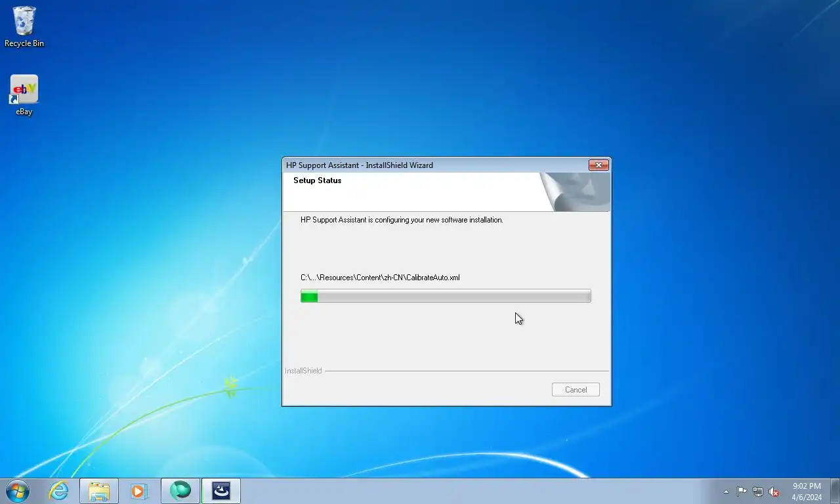Viewport: 840px width, 504px height.
Task: Open the eBay desktop shortcut
Action: tap(24, 95)
